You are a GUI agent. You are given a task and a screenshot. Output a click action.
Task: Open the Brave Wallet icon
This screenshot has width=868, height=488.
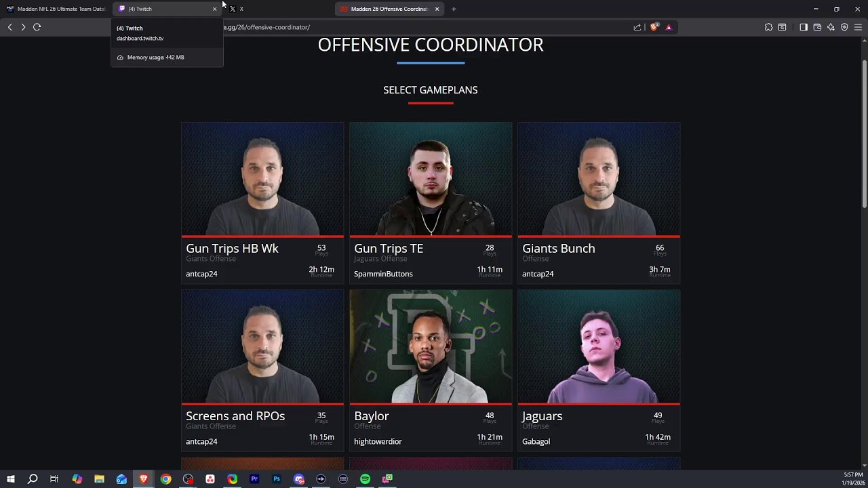(x=817, y=27)
